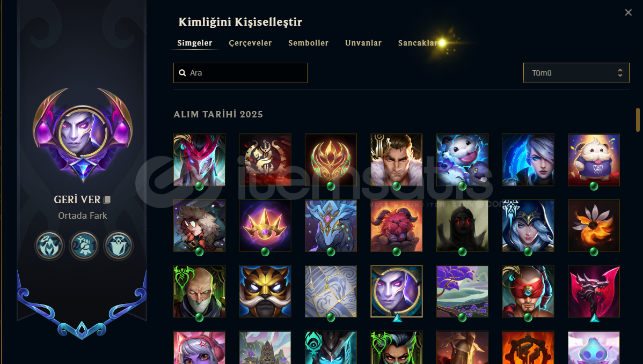Image resolution: width=643 pixels, height=364 pixels.
Task: Pick the purple landscape tree icon
Action: point(462,291)
